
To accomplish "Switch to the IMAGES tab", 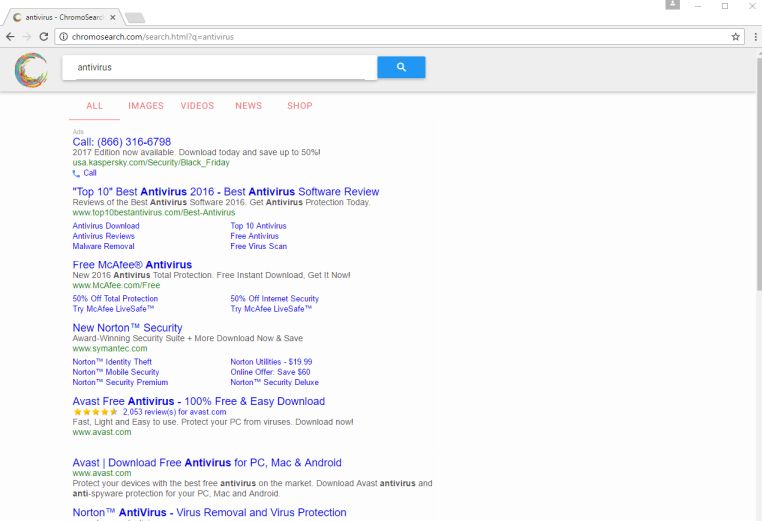I will pyautogui.click(x=146, y=105).
